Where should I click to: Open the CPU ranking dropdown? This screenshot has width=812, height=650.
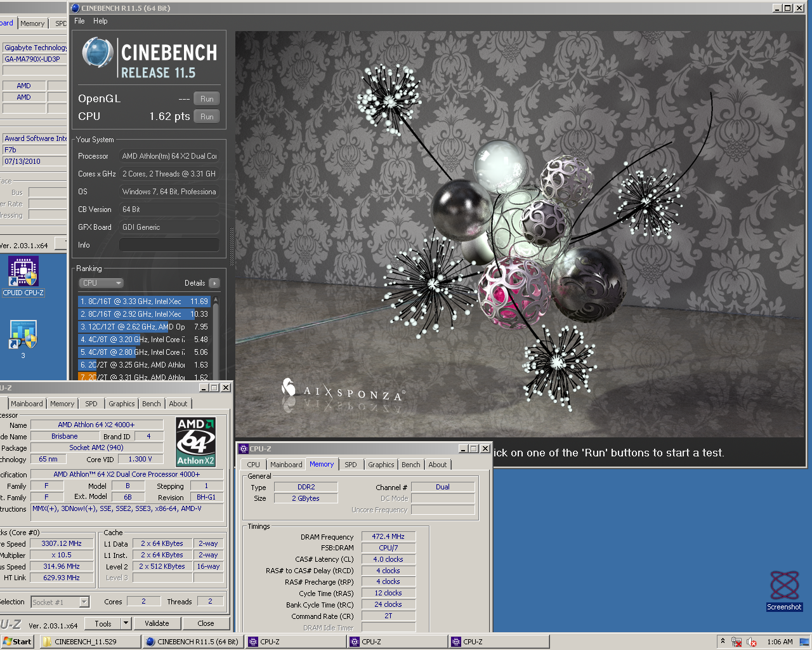click(x=101, y=283)
